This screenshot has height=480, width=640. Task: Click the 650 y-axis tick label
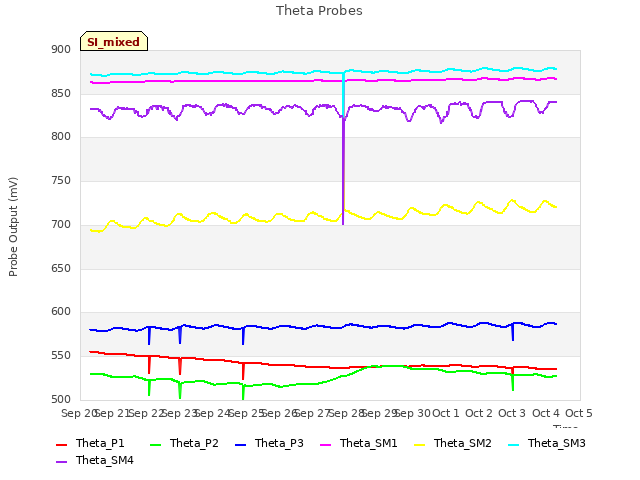61,269
